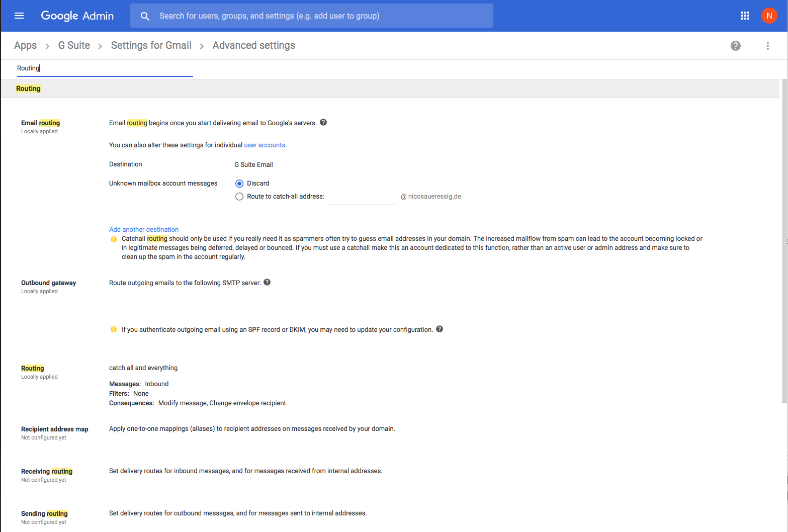Click the G Suite Email destination value

pyautogui.click(x=254, y=164)
